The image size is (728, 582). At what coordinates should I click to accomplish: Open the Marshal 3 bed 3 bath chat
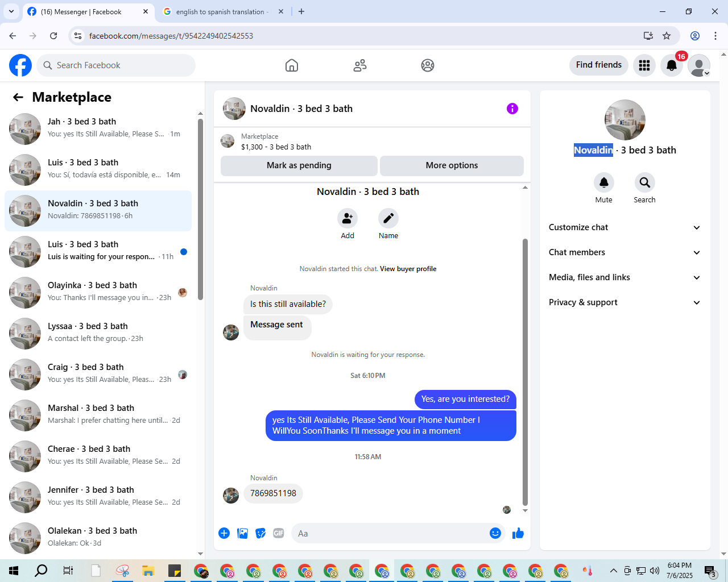pyautogui.click(x=98, y=415)
